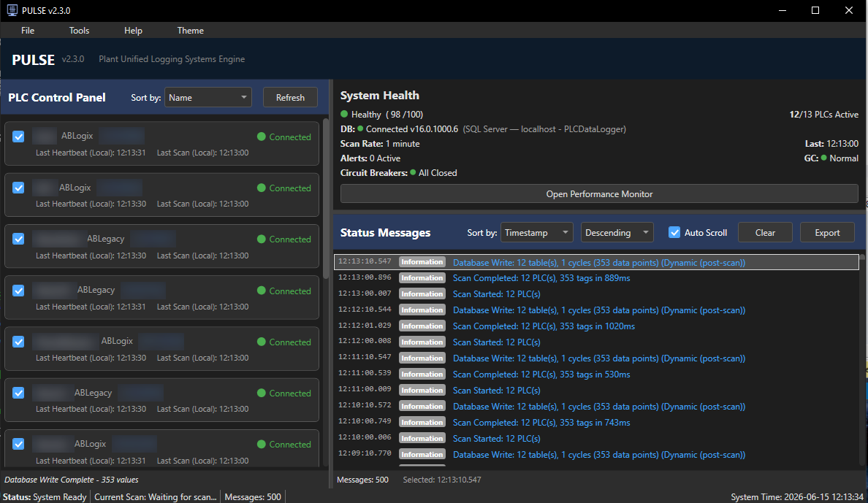
Task: Click Alerts 0 Active text
Action: click(370, 158)
